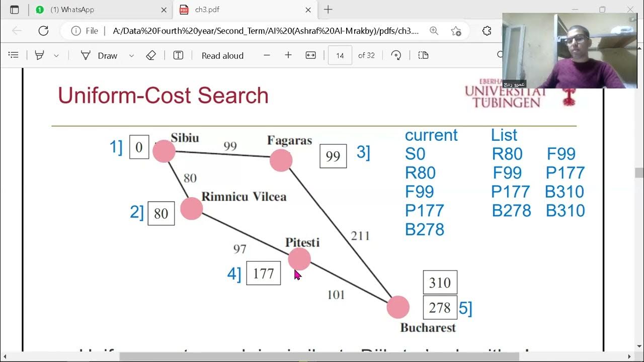Open a new browser tab
This screenshot has width=644, height=362.
click(x=328, y=10)
